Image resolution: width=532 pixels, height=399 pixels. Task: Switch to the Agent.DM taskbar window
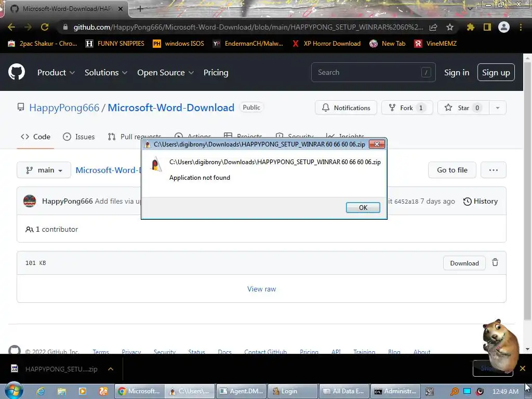coord(241,391)
